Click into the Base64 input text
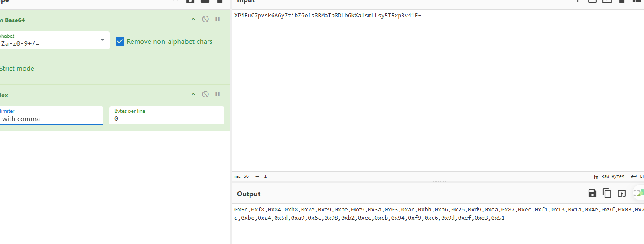 [x=328, y=16]
